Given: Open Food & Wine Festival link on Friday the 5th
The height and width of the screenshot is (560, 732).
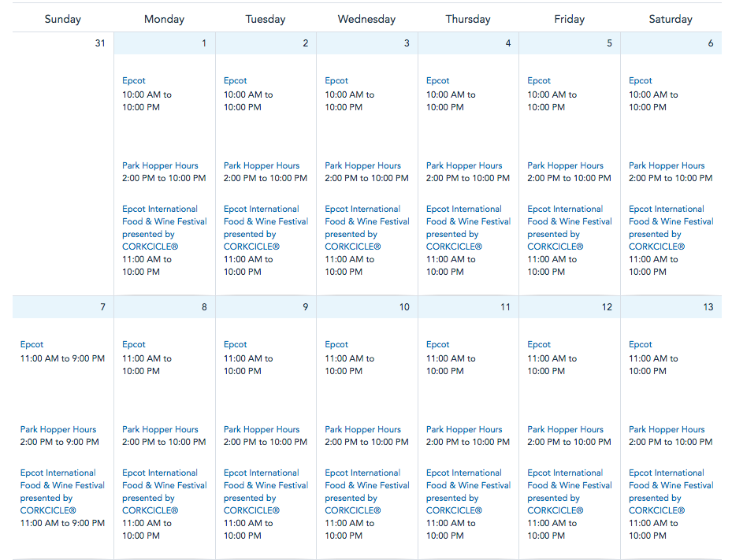Looking at the screenshot, I should (x=570, y=221).
